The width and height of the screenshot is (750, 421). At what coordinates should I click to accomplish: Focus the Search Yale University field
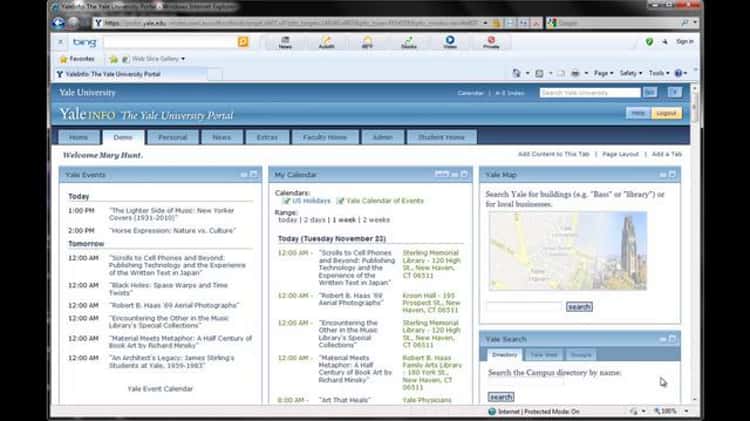click(590, 92)
